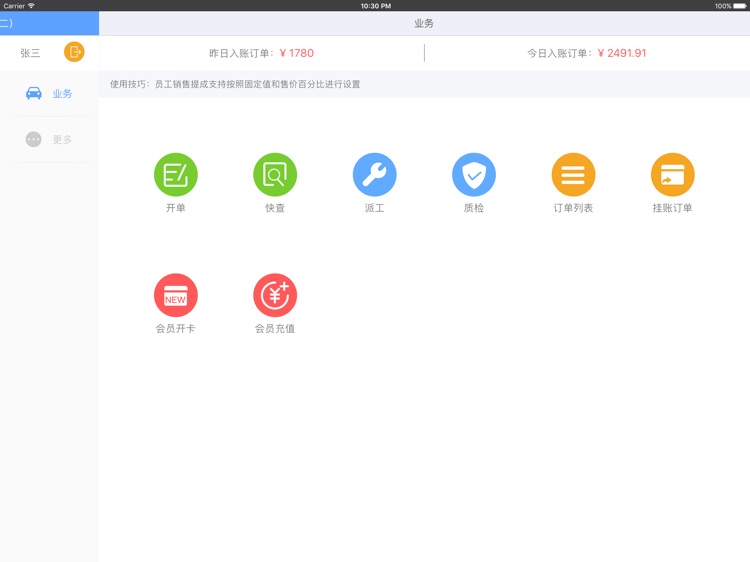Open the 订单列表 order list icon
Image resolution: width=750 pixels, height=562 pixels.
tap(573, 175)
